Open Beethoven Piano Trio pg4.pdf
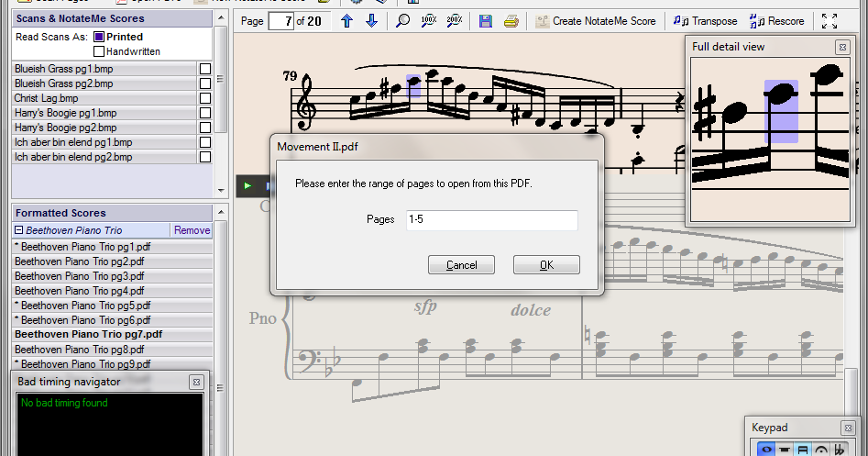The image size is (868, 456). [113, 291]
